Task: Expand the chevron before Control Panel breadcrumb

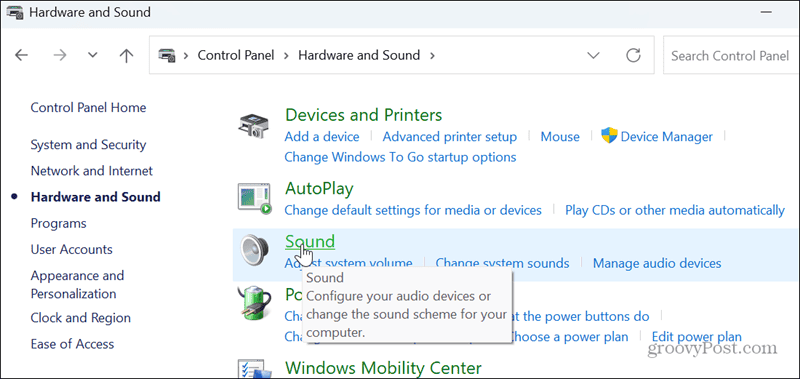Action: [x=186, y=55]
